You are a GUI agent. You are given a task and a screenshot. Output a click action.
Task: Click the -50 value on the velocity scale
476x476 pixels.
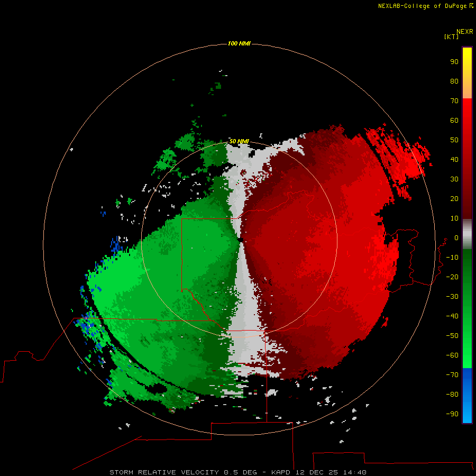[x=452, y=336]
